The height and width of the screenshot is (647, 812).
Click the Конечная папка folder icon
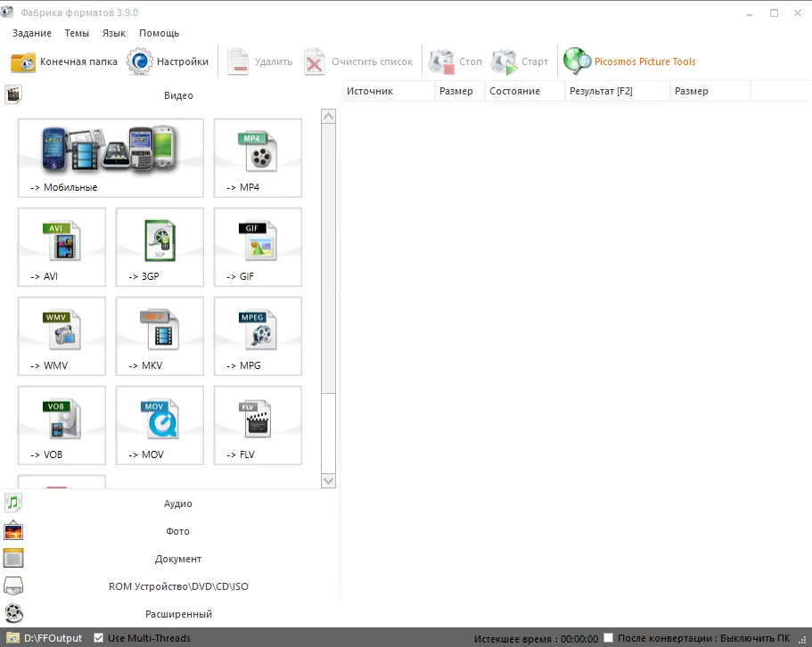pos(23,62)
